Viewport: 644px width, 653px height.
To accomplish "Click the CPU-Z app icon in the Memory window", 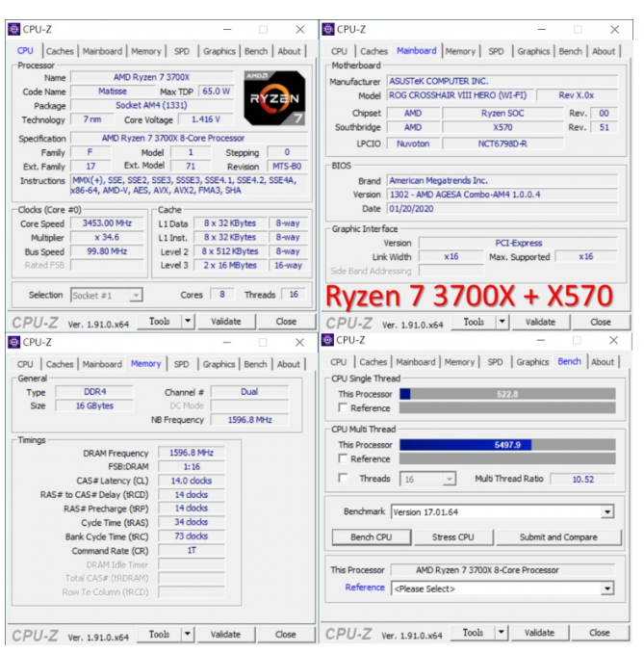I will (x=14, y=342).
